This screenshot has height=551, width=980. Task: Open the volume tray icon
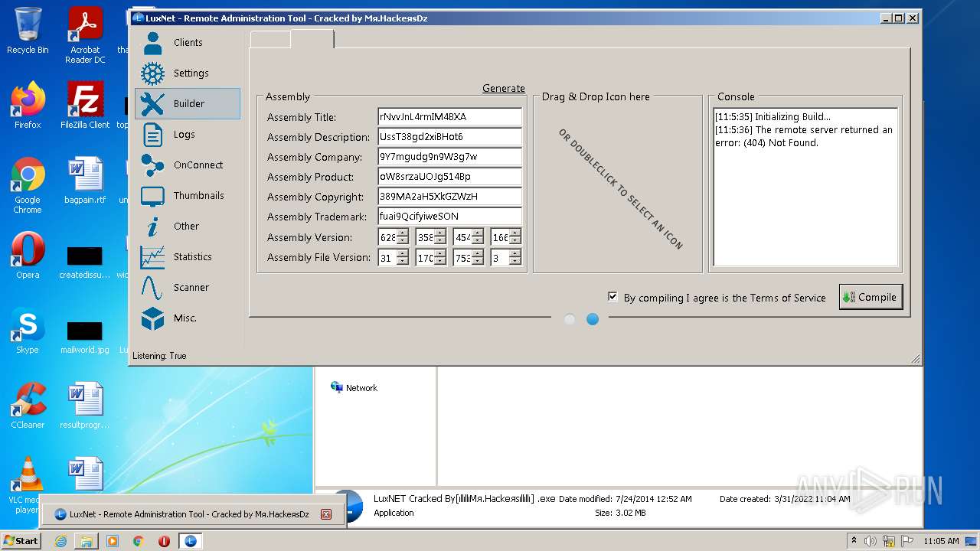click(871, 541)
